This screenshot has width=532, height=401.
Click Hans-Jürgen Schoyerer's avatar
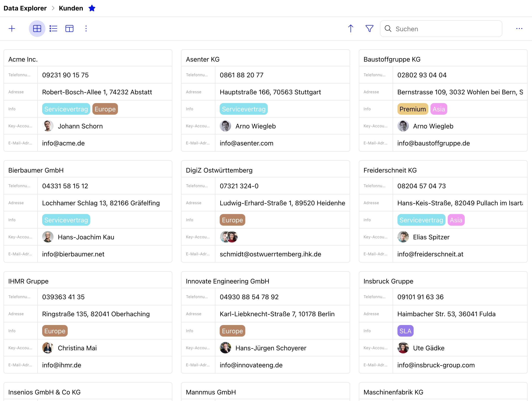(x=225, y=347)
